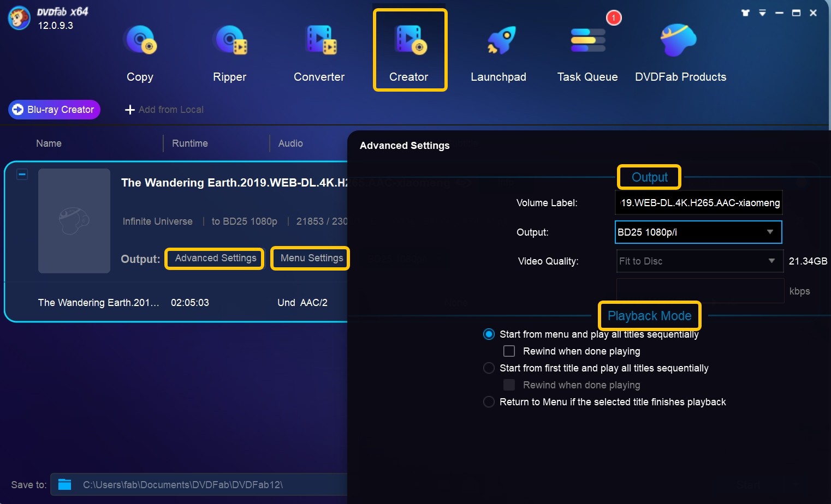The width and height of the screenshot is (831, 504).
Task: Open the Copy module icon
Action: coord(140,41)
